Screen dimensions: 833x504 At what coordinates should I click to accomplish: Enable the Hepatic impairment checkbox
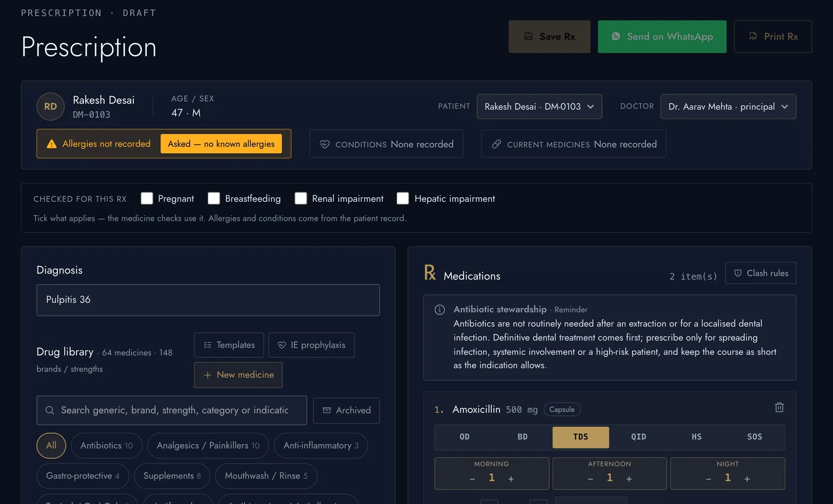402,198
